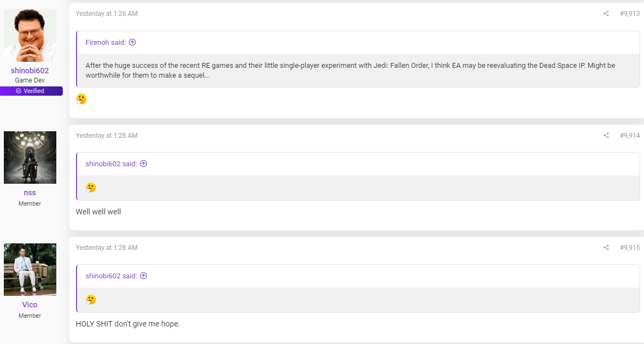Click nss avatar image

point(30,158)
